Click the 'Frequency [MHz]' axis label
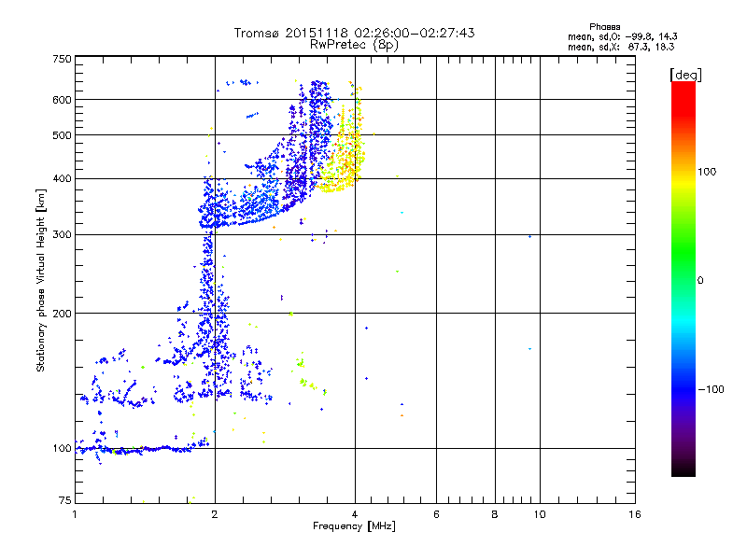Viewport: 747px width, 560px height. click(354, 526)
